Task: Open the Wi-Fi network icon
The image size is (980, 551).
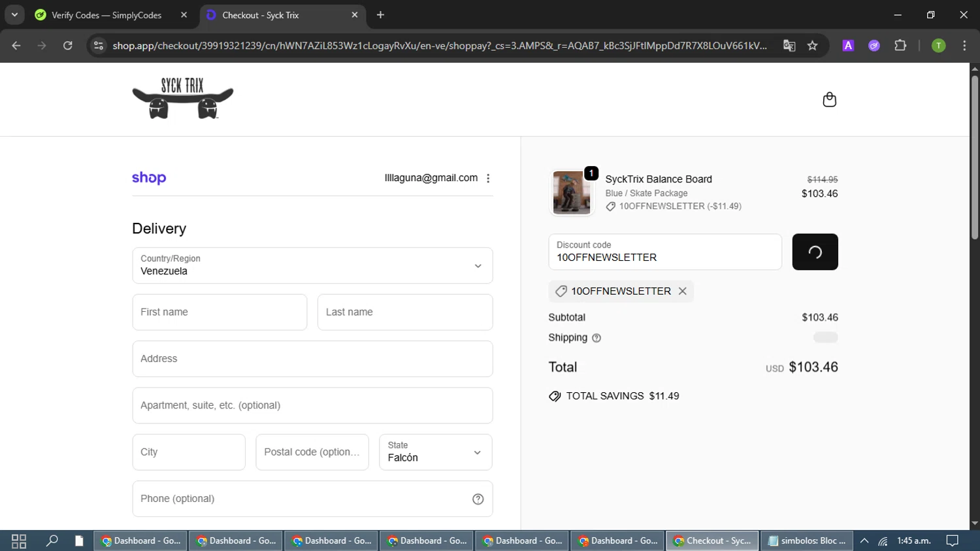Action: pyautogui.click(x=883, y=541)
